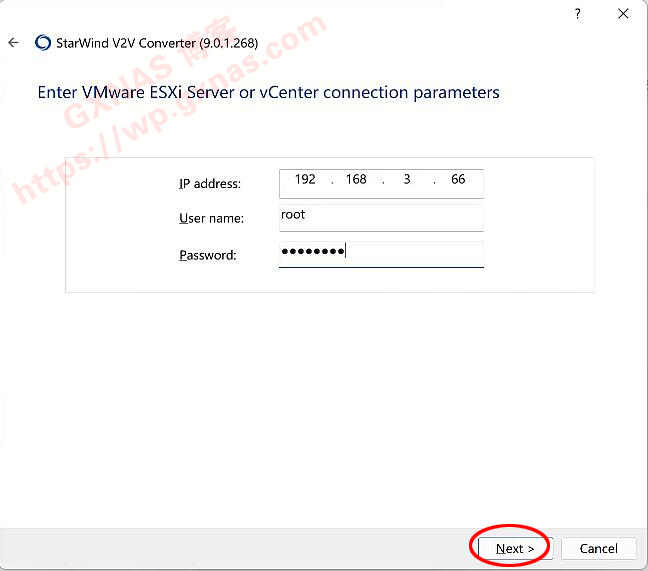
Task: Select the first IP octet showing 192
Action: 305,180
